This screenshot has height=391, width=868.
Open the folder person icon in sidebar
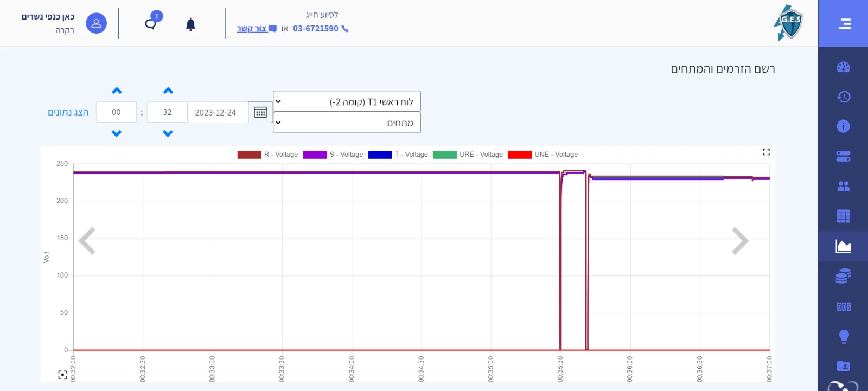[x=843, y=366]
